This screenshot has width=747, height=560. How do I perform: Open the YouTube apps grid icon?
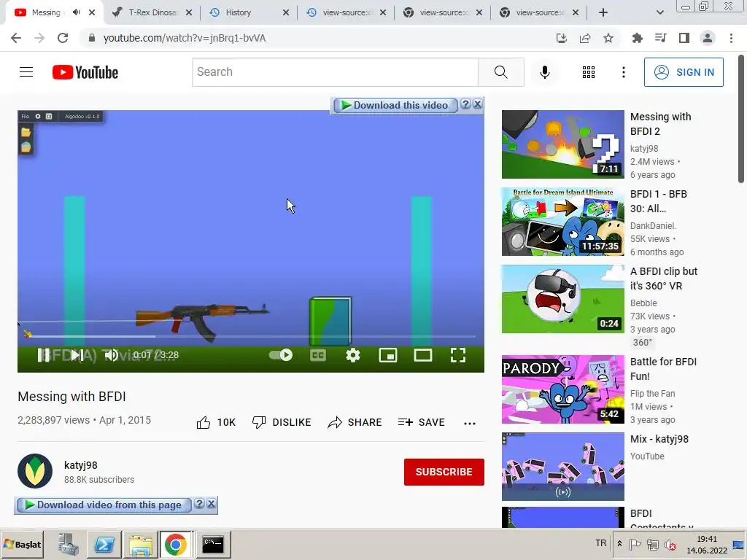pos(589,72)
